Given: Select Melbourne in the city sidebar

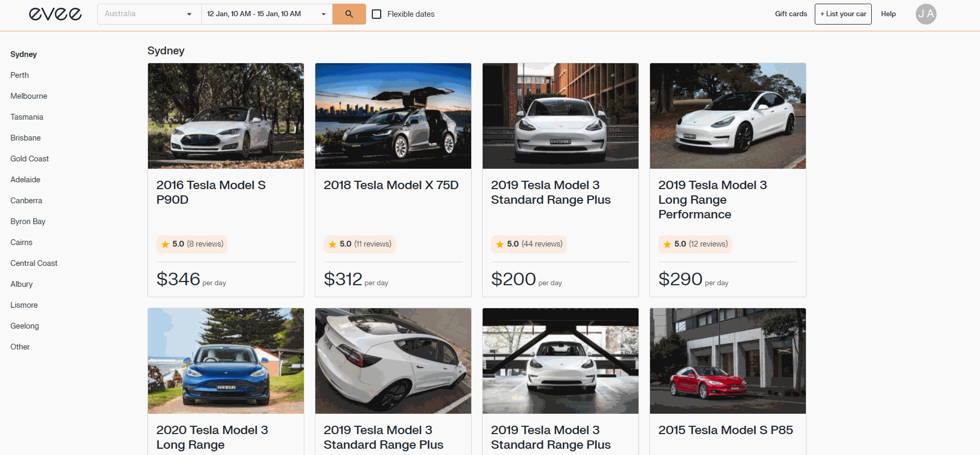Looking at the screenshot, I should (29, 96).
